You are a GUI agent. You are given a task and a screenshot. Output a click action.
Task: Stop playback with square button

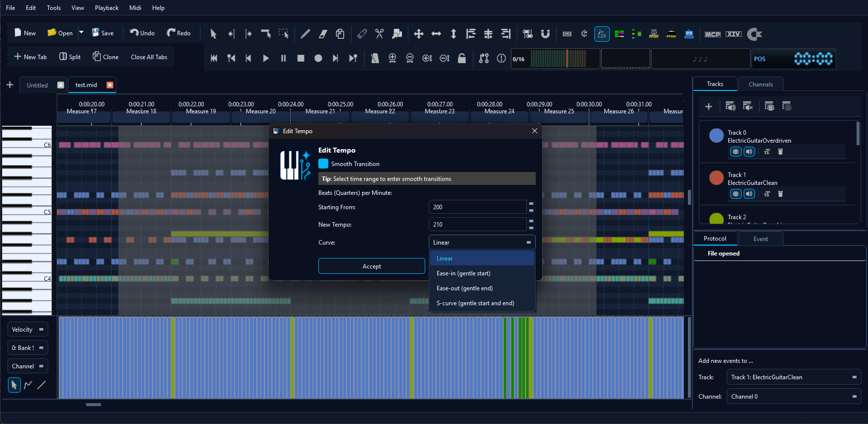coord(301,58)
